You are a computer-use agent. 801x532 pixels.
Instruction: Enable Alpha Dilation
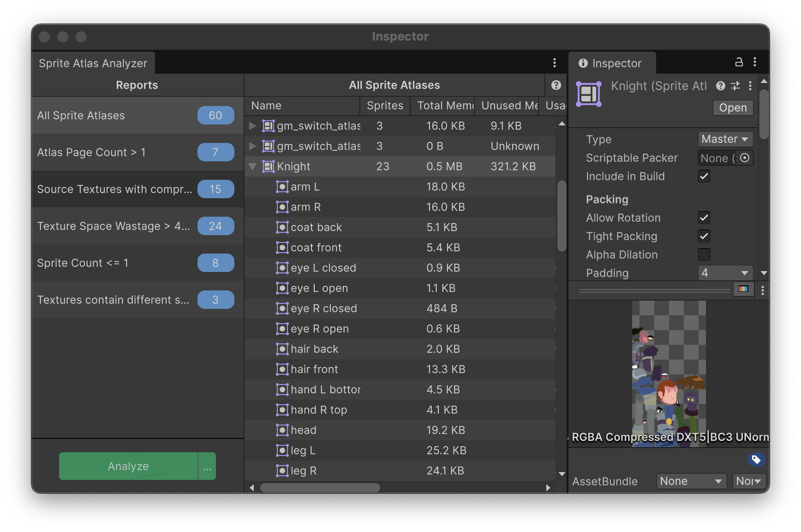click(x=704, y=254)
